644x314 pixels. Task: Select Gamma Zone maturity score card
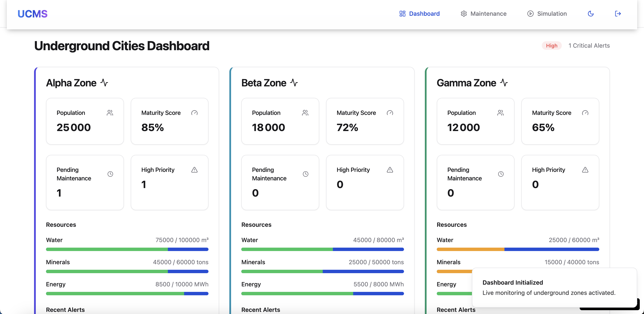560,121
